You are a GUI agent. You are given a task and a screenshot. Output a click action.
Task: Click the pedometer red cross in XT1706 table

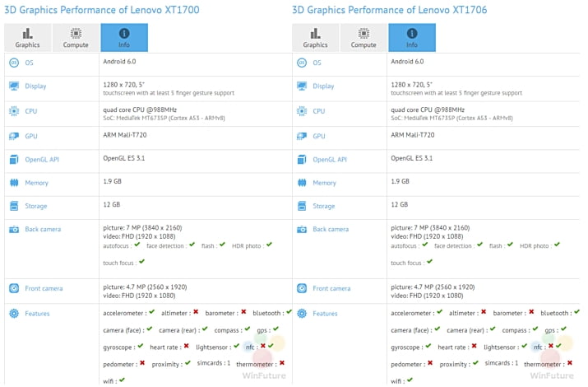430,363
